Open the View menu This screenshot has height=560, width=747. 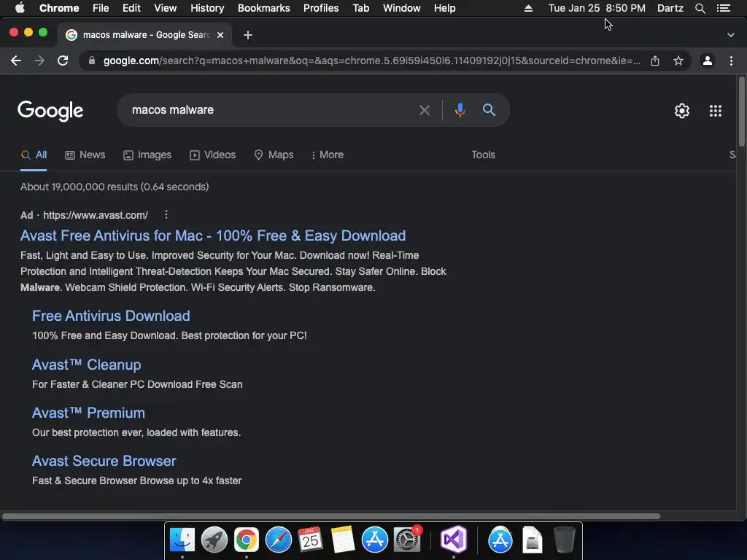pos(166,8)
